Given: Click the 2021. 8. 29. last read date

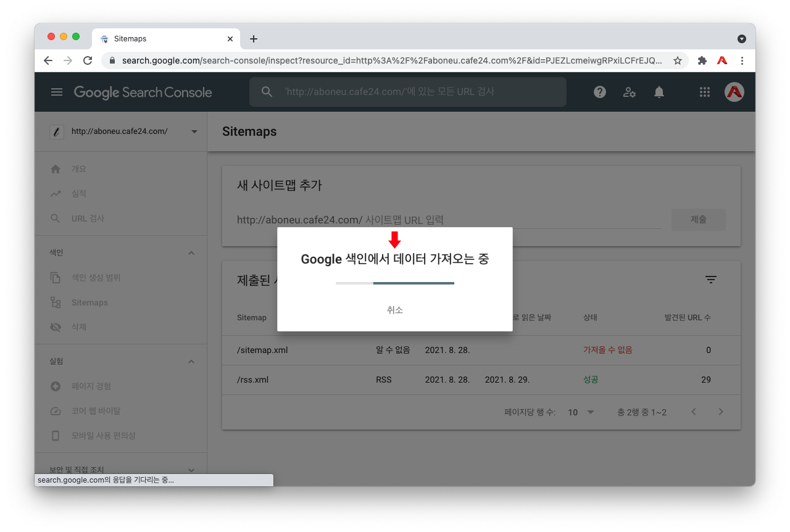Looking at the screenshot, I should [x=507, y=380].
